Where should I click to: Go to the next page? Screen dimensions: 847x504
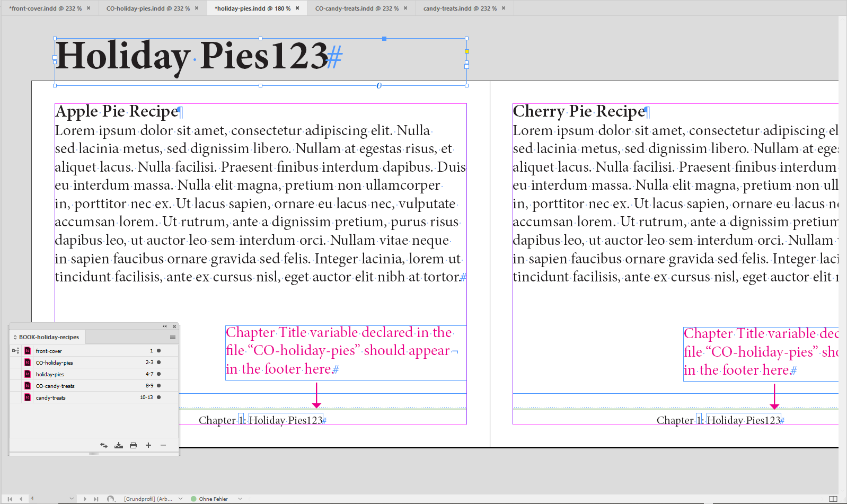pos(85,499)
